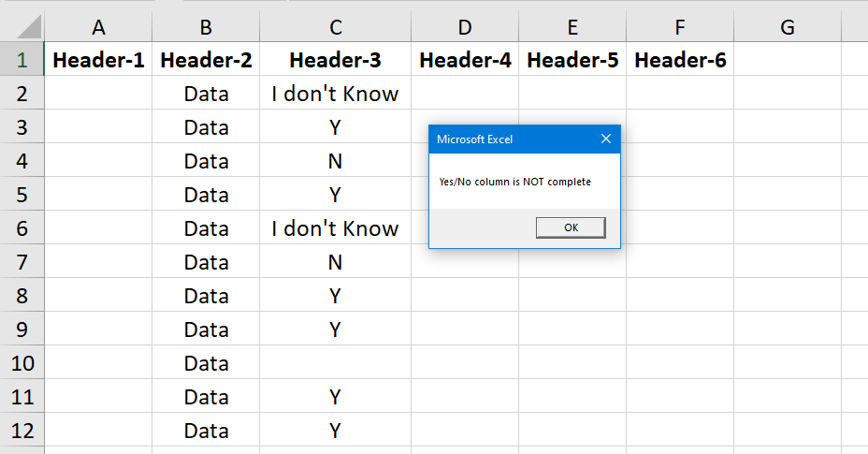The width and height of the screenshot is (868, 454).
Task: Click the Header-2 cell
Action: [x=206, y=59]
